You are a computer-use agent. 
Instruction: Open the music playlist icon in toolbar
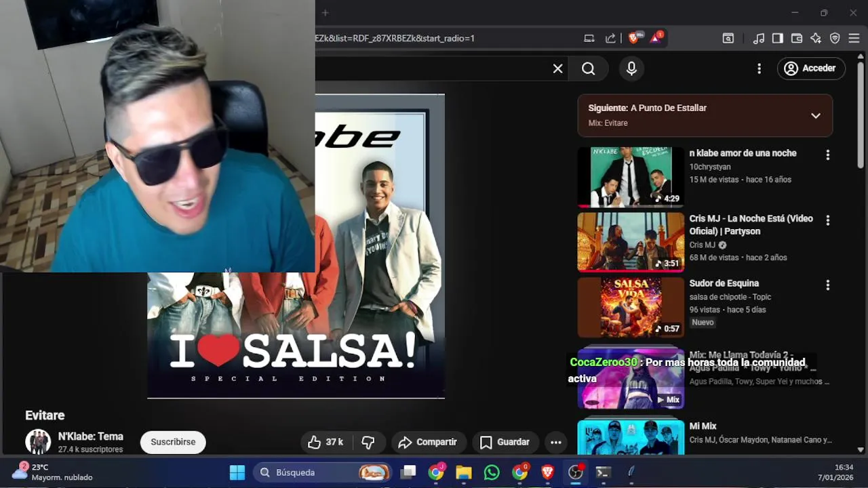coord(759,38)
